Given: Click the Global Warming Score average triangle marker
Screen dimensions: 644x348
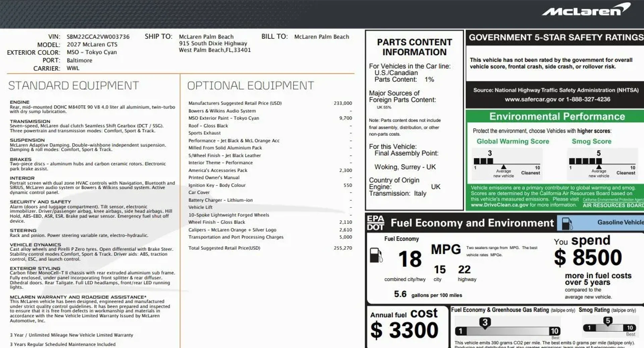Looking at the screenshot, I should 503,167.
